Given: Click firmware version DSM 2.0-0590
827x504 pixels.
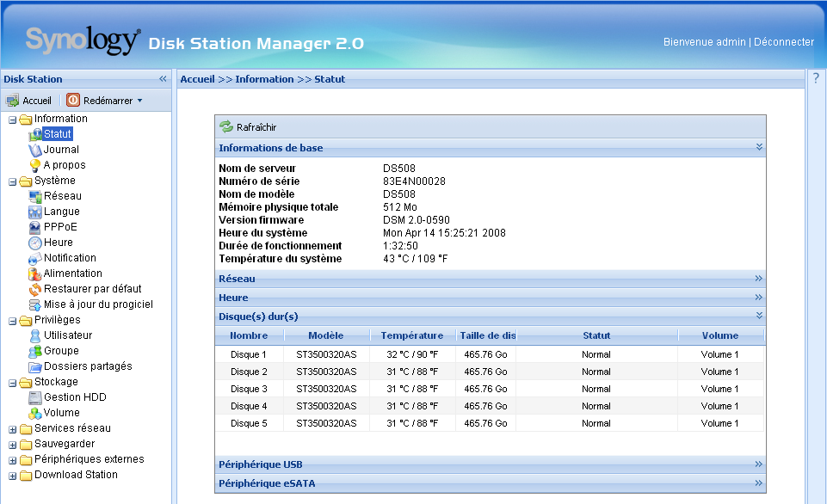Looking at the screenshot, I should pos(417,220).
